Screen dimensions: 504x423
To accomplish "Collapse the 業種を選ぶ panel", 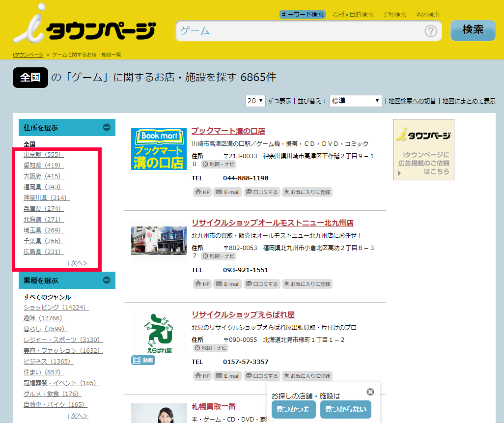I will click(107, 281).
